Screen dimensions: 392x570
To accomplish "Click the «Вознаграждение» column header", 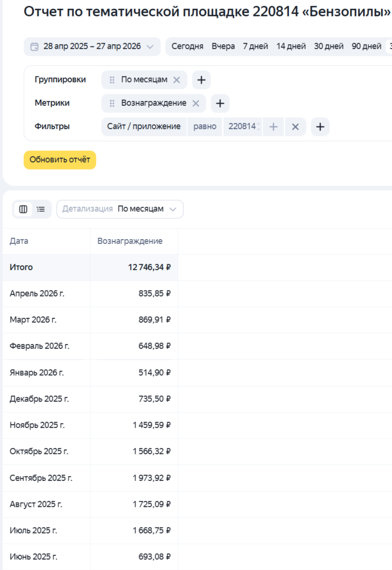I will [x=130, y=241].
